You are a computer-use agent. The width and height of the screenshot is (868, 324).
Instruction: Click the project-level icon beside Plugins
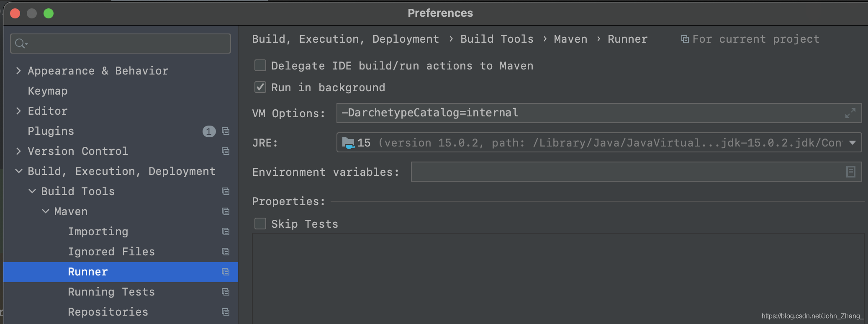click(x=226, y=131)
